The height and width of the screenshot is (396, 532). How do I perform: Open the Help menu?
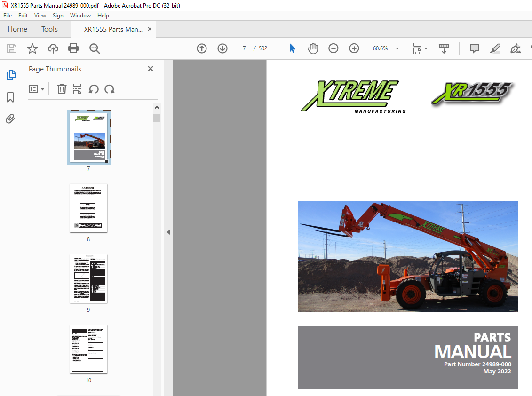coord(103,15)
